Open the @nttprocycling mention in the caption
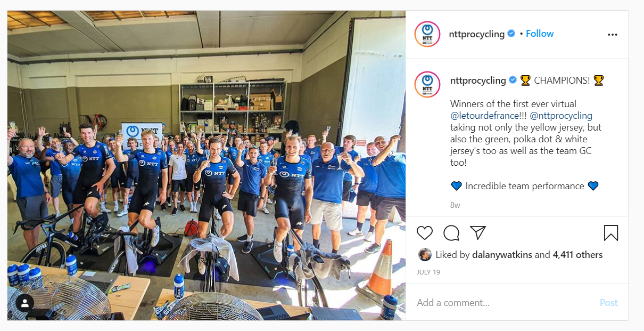Screen dimensions: 644x331 pos(561,116)
